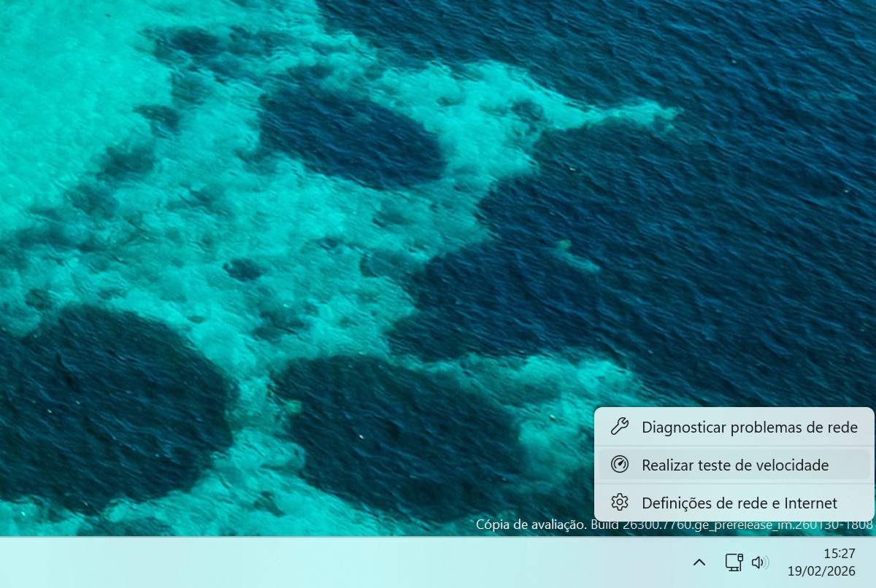Dismiss menu by clicking the desktop wallpaper
This screenshot has height=588, width=876.
[x=292, y=219]
